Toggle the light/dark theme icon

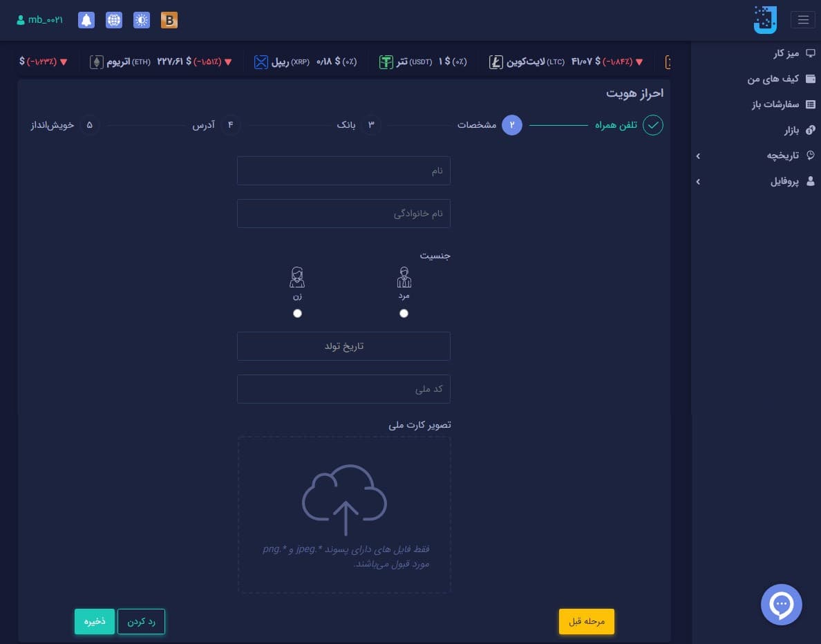(x=142, y=20)
